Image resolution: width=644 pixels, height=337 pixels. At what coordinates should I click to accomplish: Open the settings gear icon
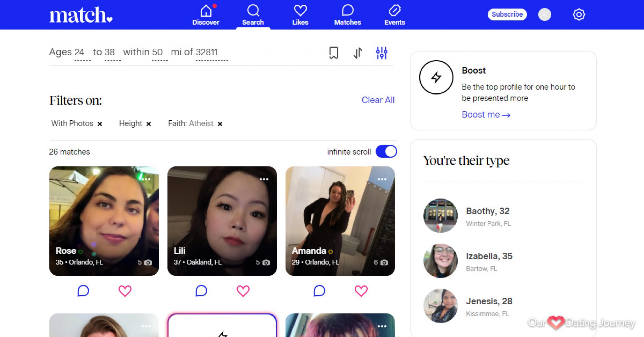(579, 14)
